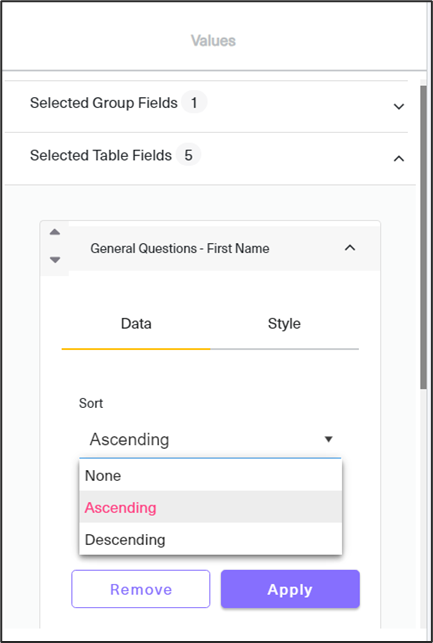The width and height of the screenshot is (433, 643).
Task: Click the Values header label
Action: tap(213, 41)
